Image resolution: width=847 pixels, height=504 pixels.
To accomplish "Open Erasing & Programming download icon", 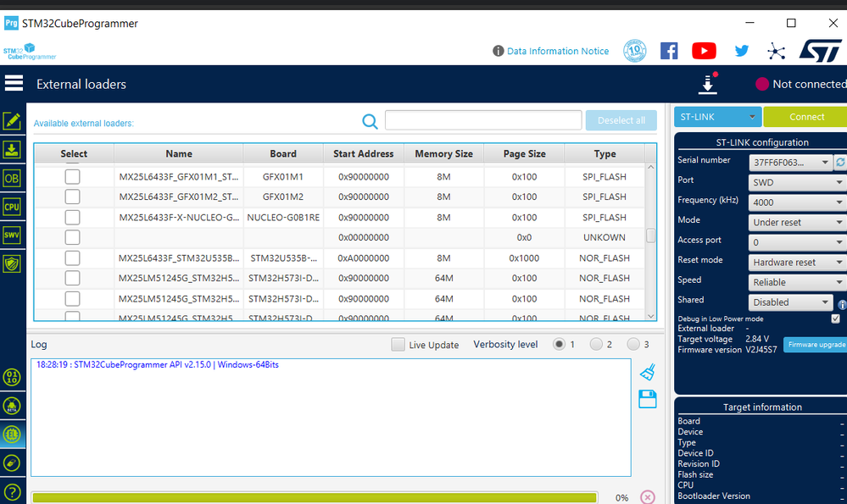I will tap(12, 149).
